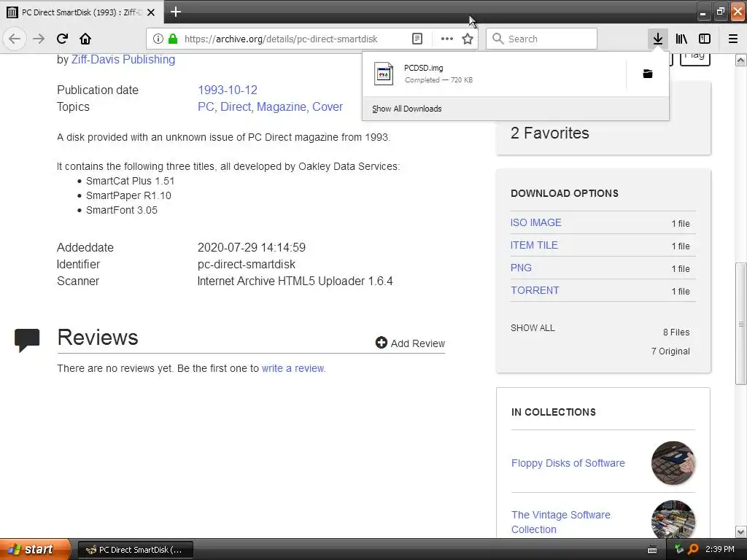
Task: Show site information icon in address bar
Action: (158, 39)
